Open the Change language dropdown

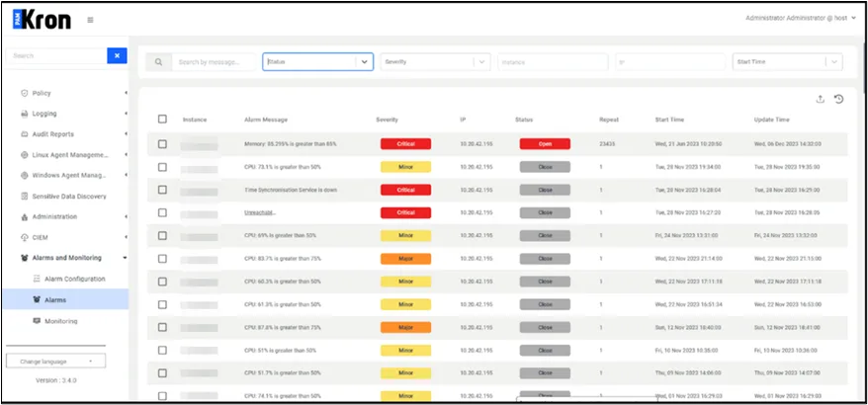(x=56, y=362)
